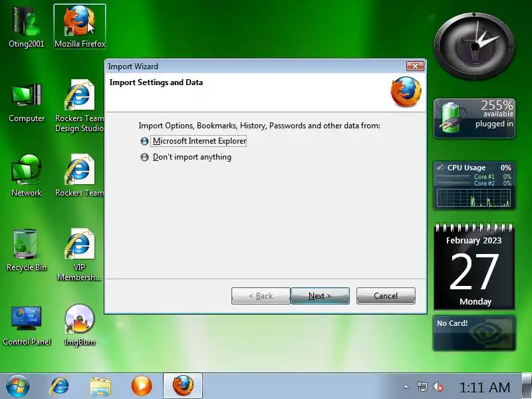The image size is (532, 399).
Task: Click the Monday label on calendar gadget
Action: pyautogui.click(x=475, y=302)
